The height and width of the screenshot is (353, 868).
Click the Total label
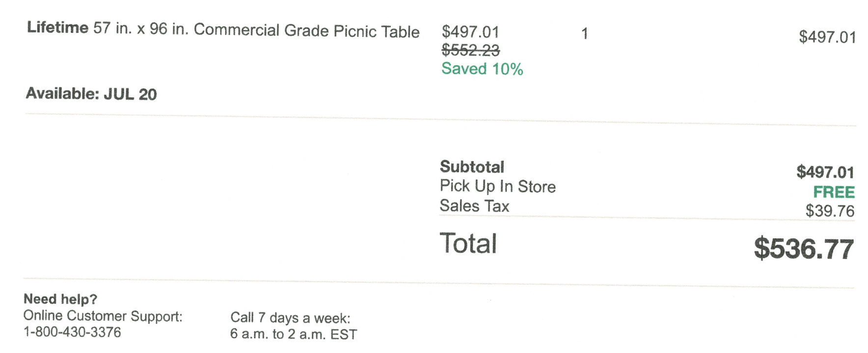(468, 243)
